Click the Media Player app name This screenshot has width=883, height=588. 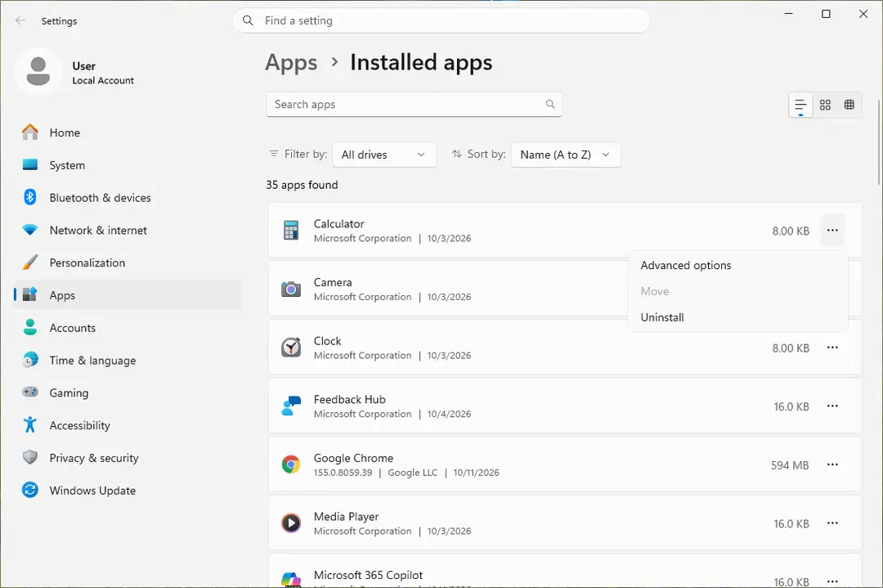(347, 517)
